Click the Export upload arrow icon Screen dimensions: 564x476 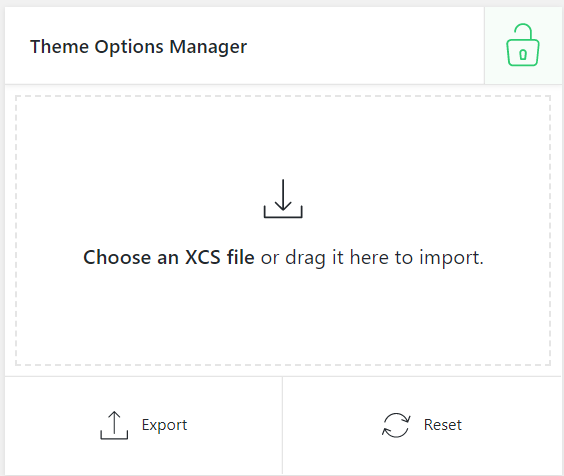pos(114,425)
